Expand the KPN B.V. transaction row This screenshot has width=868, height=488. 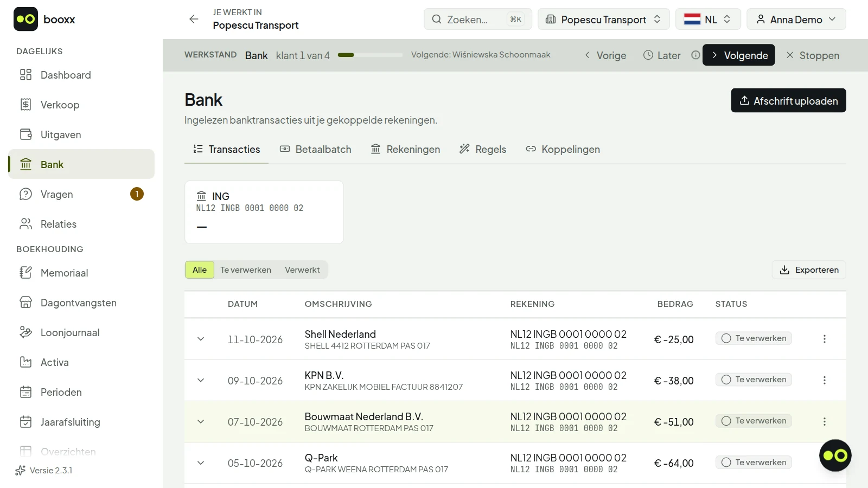pyautogui.click(x=201, y=380)
